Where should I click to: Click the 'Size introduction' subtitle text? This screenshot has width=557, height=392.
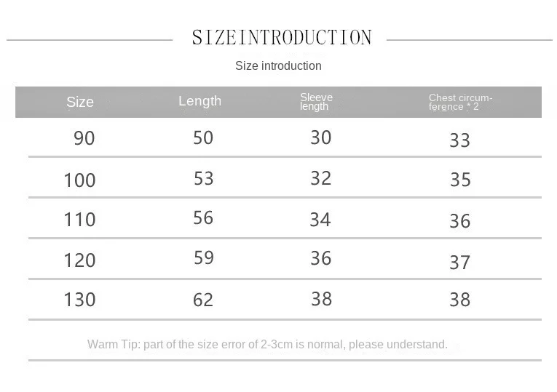tap(278, 66)
